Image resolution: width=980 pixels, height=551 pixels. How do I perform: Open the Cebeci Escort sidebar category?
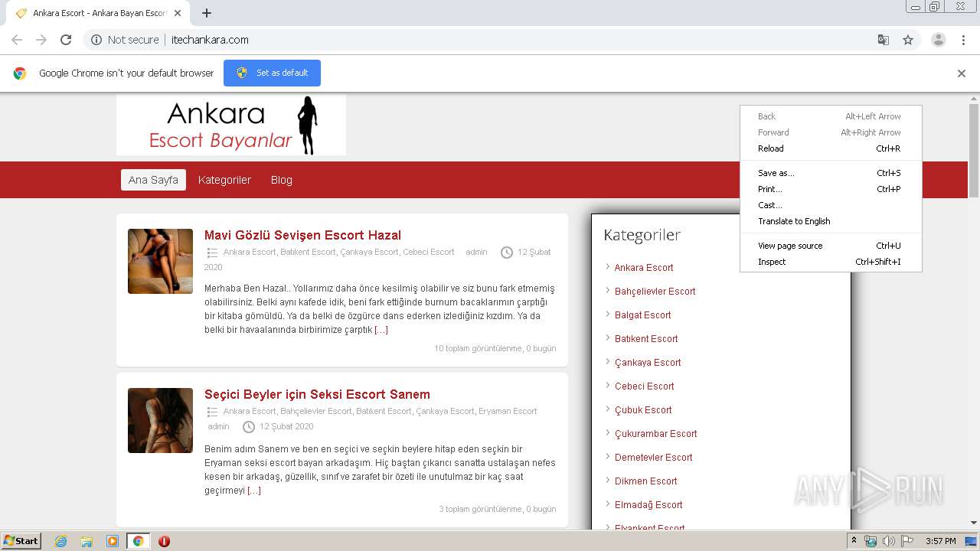point(644,386)
